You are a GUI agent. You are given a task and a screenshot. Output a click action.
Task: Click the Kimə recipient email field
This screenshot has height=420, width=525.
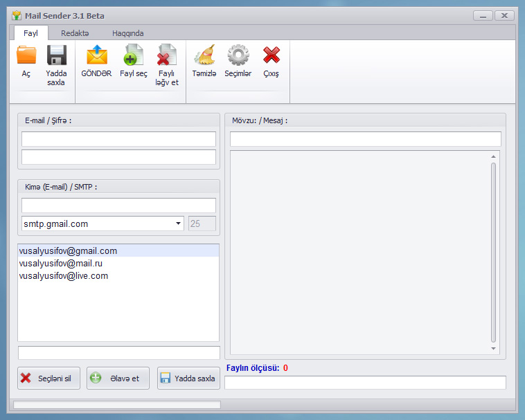point(118,206)
